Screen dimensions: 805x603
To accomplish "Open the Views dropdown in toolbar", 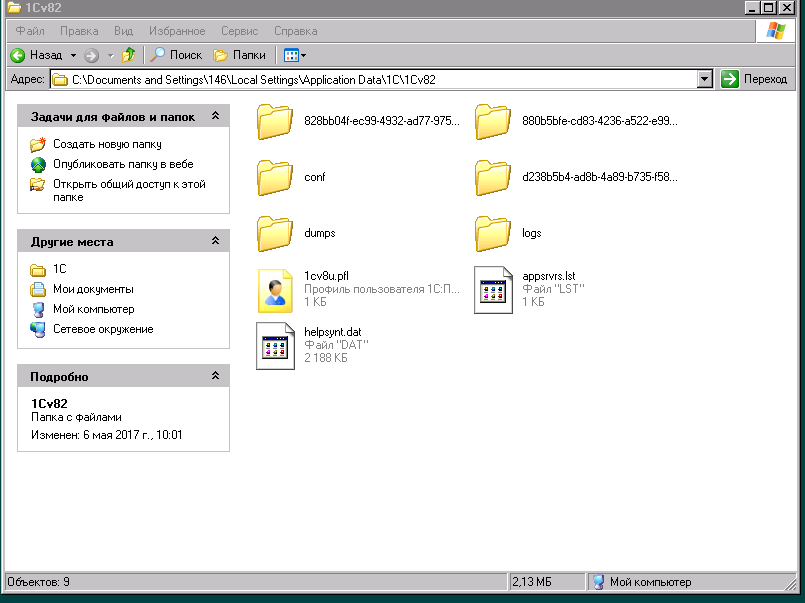I will tap(295, 55).
